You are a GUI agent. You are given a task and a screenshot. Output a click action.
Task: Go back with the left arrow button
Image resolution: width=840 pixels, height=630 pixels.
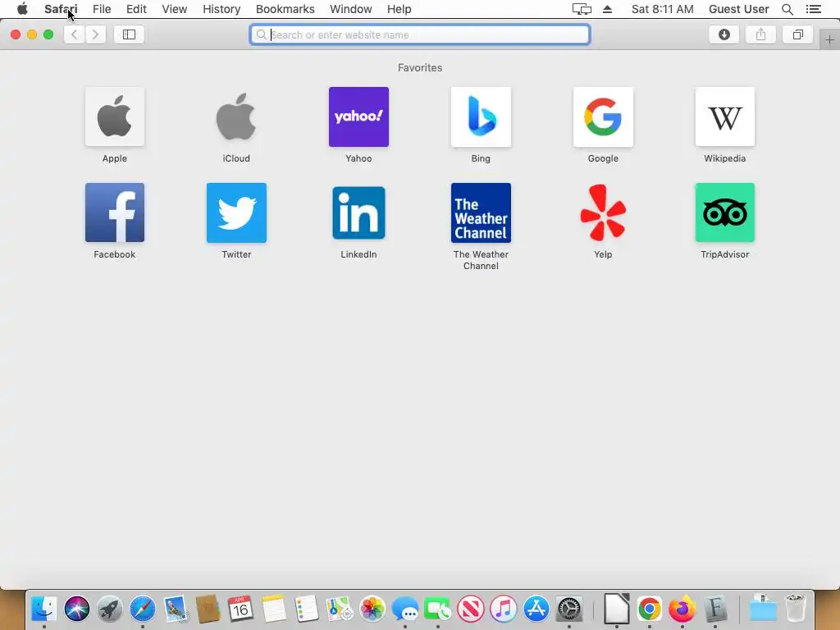tap(75, 34)
